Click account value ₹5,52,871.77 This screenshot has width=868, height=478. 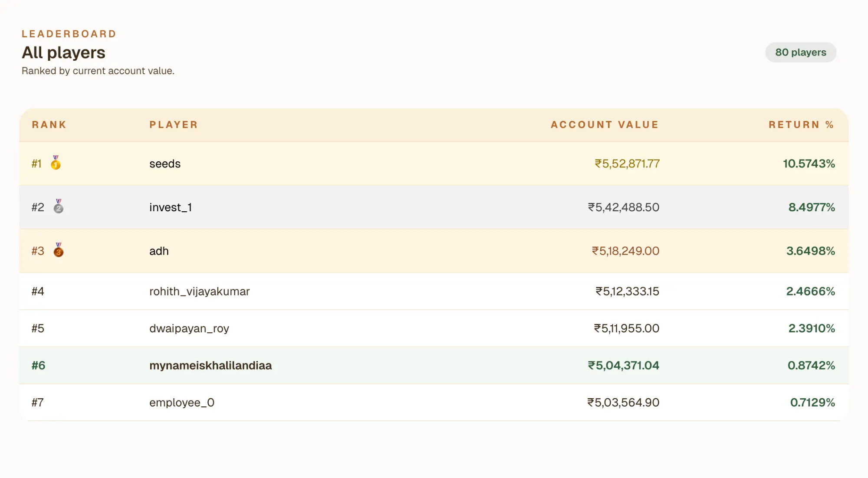627,164
